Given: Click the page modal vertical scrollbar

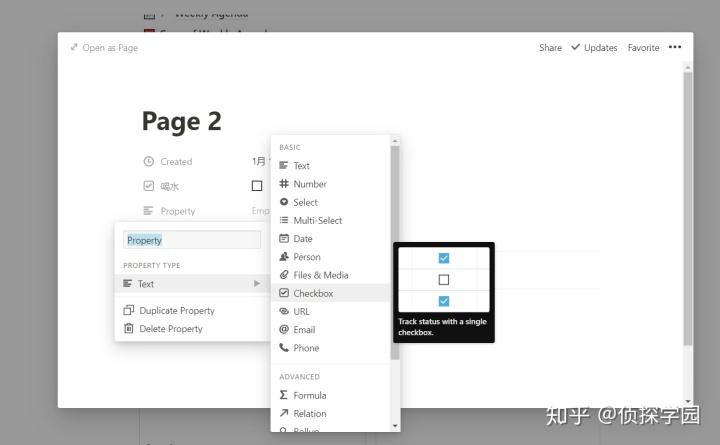Looking at the screenshot, I should pyautogui.click(x=687, y=209).
